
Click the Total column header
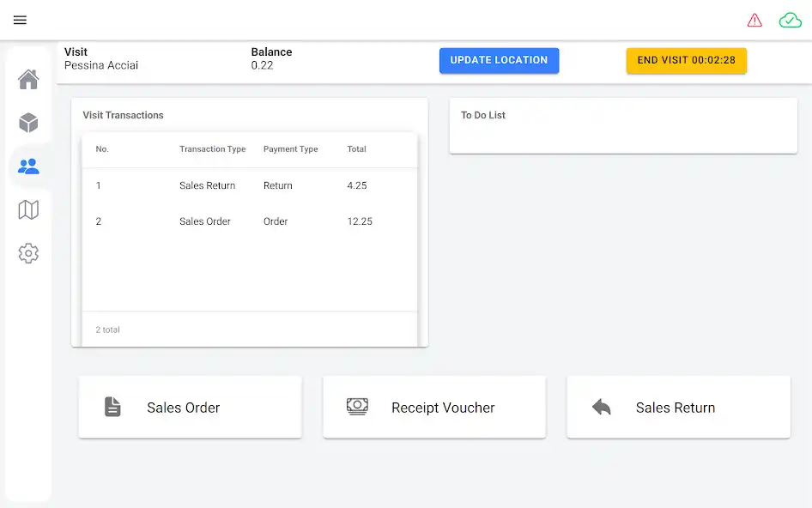[x=356, y=149]
